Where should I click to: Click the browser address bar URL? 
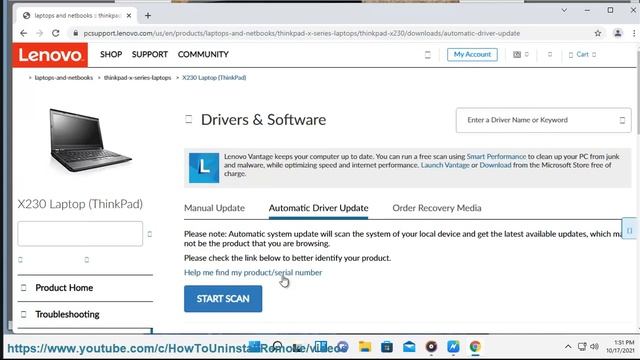click(302, 33)
